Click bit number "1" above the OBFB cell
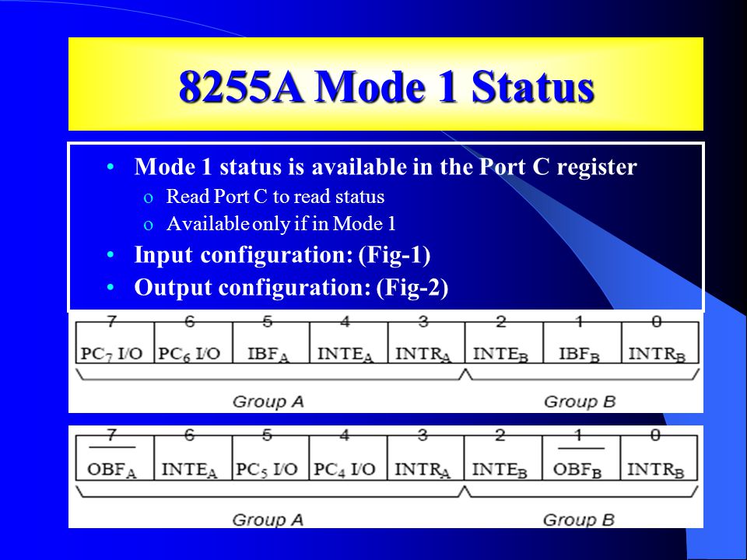Viewport: 747px width, 560px height. [578, 435]
